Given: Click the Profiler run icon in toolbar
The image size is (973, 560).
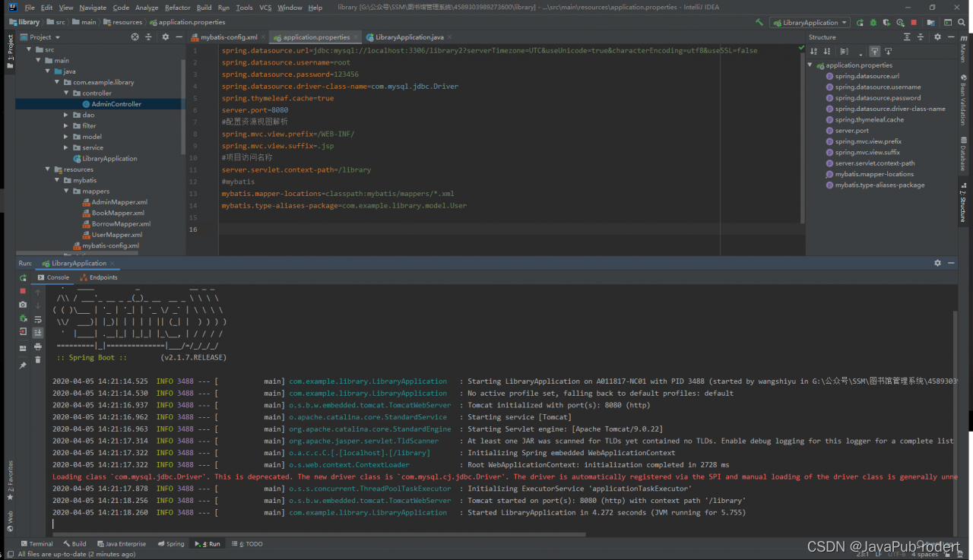Looking at the screenshot, I should pos(900,23).
